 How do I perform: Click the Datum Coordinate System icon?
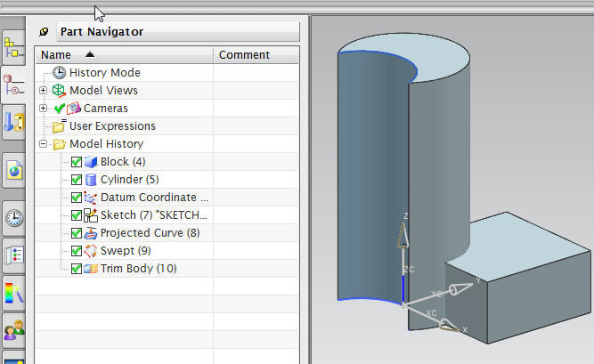pyautogui.click(x=90, y=198)
